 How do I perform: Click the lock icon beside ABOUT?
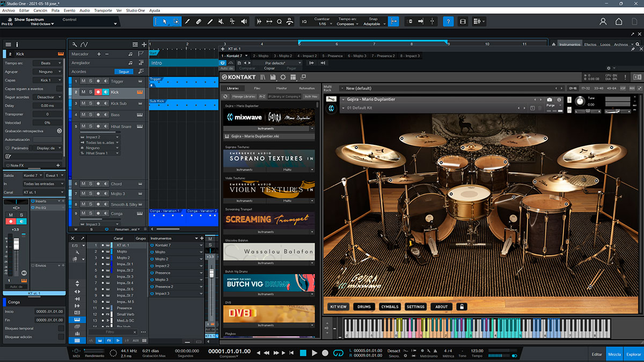462,307
